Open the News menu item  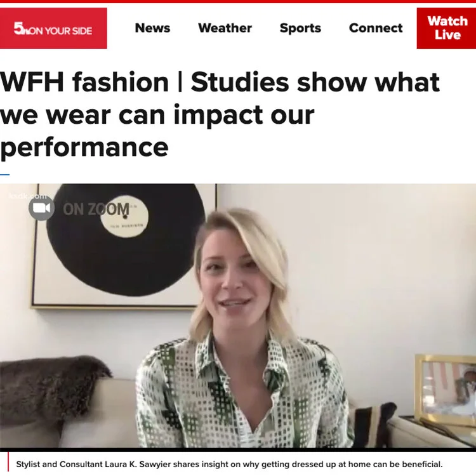pos(152,28)
